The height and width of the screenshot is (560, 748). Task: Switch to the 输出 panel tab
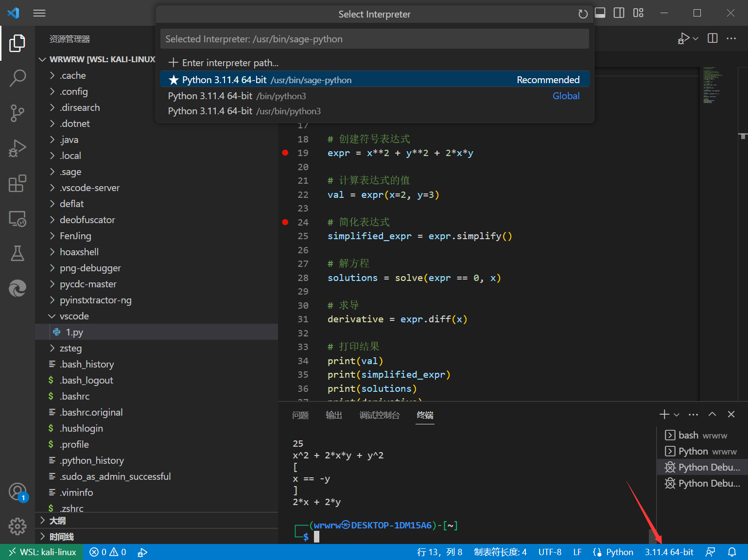(x=333, y=415)
